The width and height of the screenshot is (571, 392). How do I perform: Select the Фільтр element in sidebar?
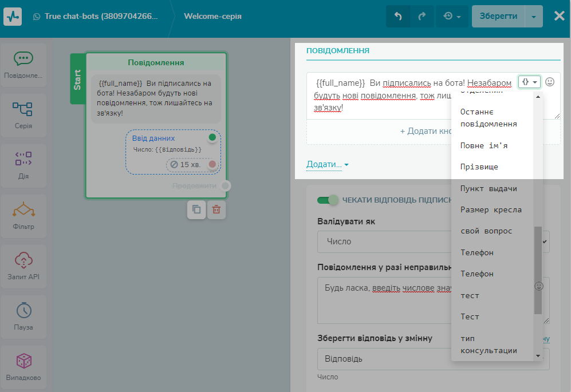(x=23, y=216)
